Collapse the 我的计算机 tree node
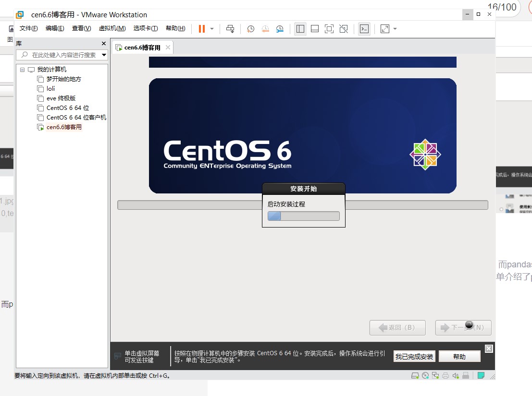532x396 pixels. (x=23, y=70)
